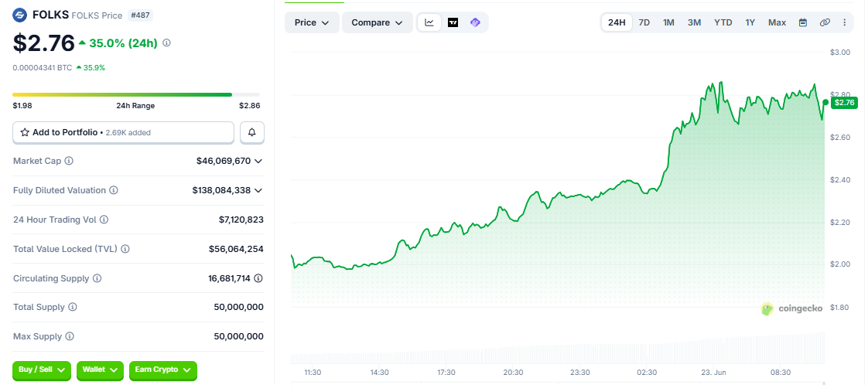Select the 3M time range
The height and width of the screenshot is (385, 868).
[x=694, y=22]
